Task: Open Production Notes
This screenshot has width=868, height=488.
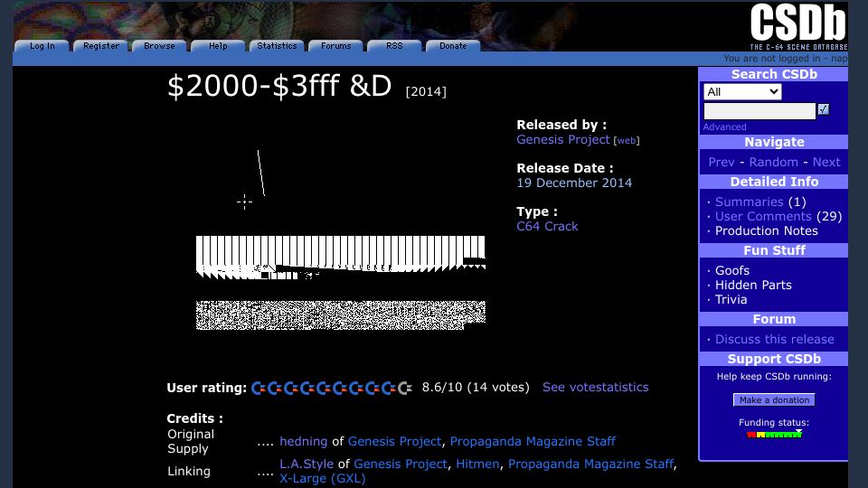Action: [x=766, y=230]
